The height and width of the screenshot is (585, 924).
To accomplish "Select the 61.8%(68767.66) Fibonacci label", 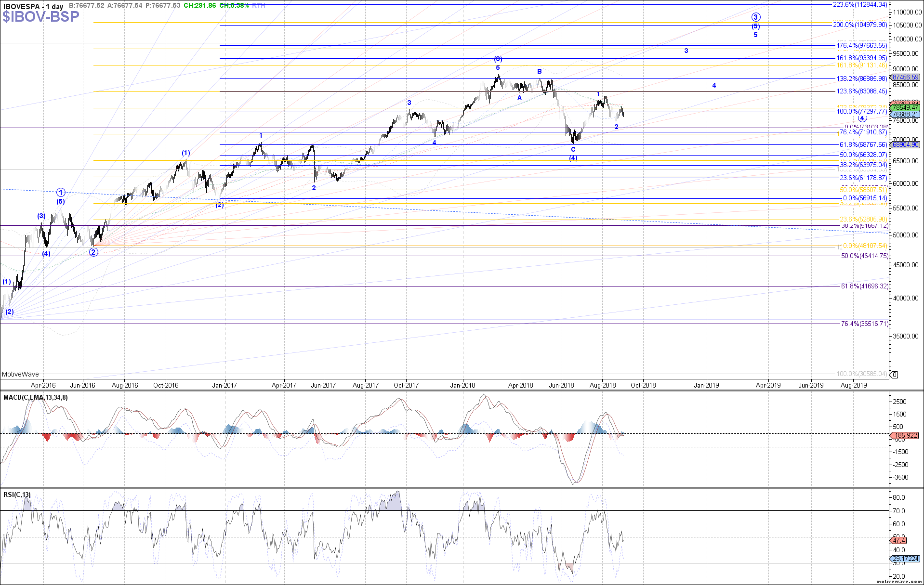I will click(863, 144).
